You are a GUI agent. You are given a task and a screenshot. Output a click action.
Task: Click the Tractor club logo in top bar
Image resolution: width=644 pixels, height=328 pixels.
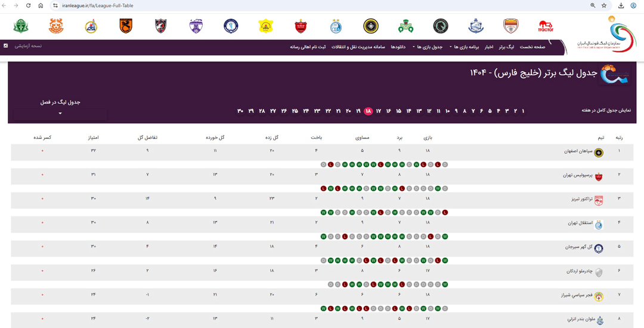(546, 26)
